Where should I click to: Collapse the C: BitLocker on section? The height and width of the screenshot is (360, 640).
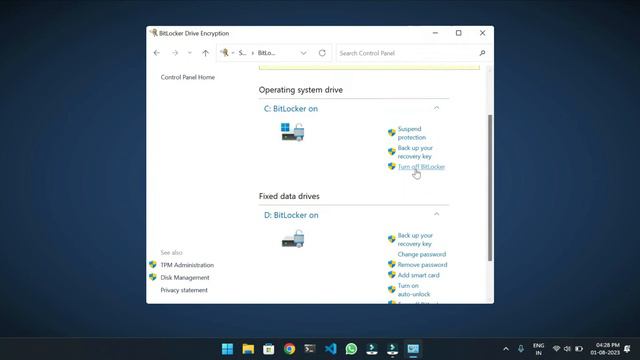coord(436,108)
